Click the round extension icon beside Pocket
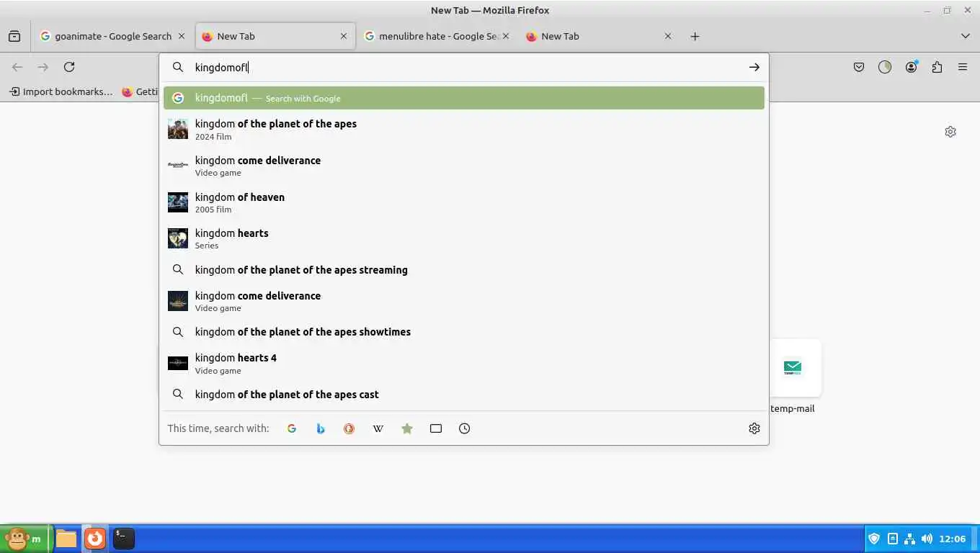This screenshot has width=980, height=553. (885, 67)
